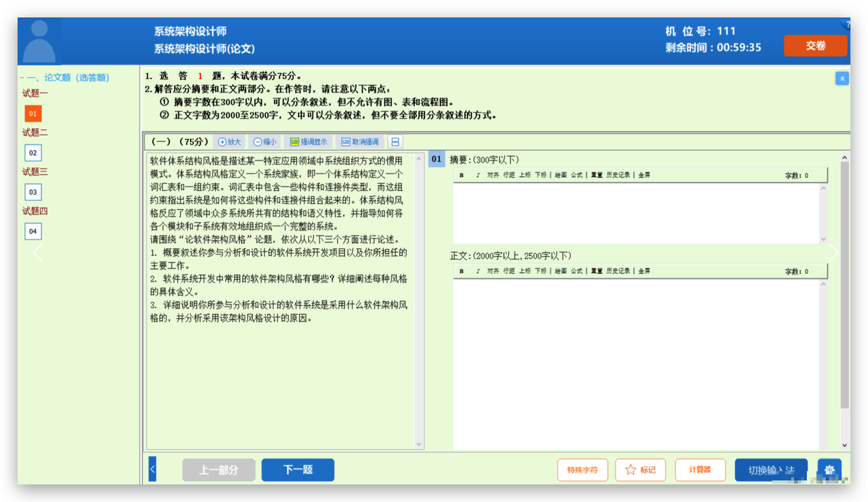
Task: Collapse the instructions with the double-chevron icon
Action: click(842, 79)
